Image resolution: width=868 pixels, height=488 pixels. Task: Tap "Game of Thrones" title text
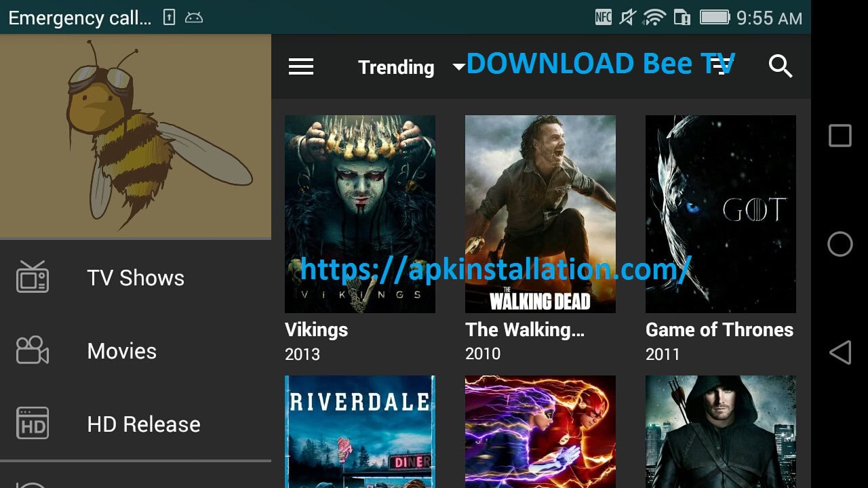tap(719, 330)
